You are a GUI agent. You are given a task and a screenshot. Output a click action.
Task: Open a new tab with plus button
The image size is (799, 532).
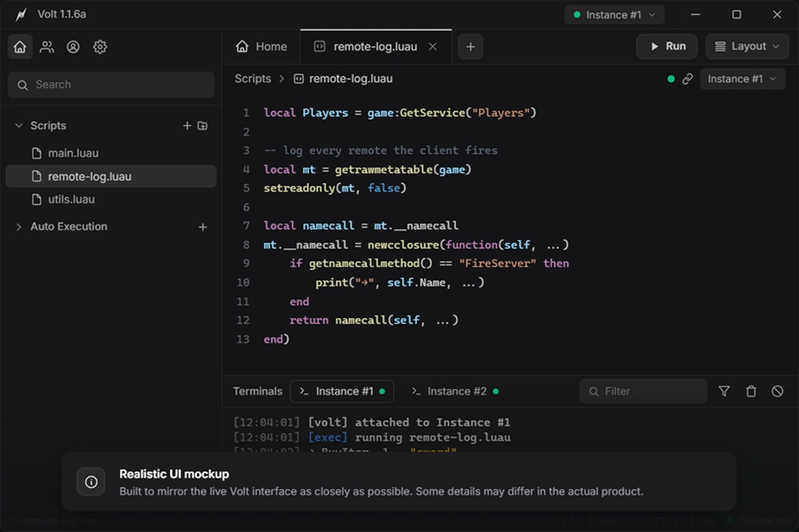[x=470, y=47]
